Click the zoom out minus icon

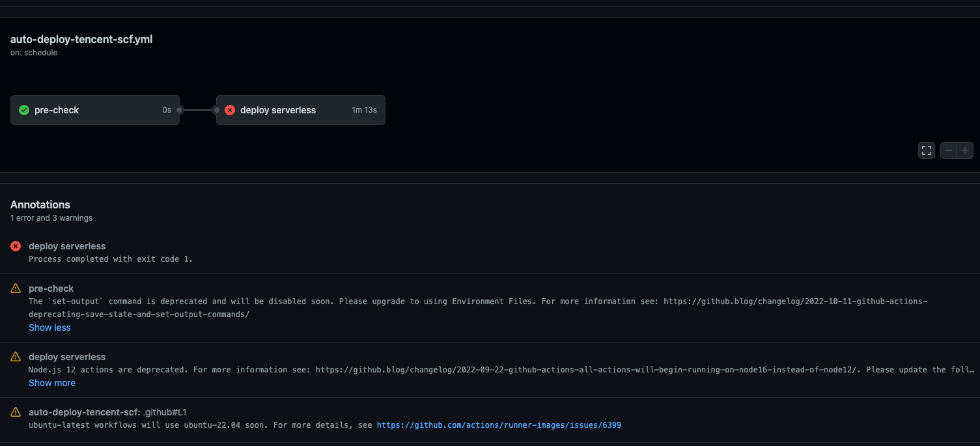coord(948,150)
